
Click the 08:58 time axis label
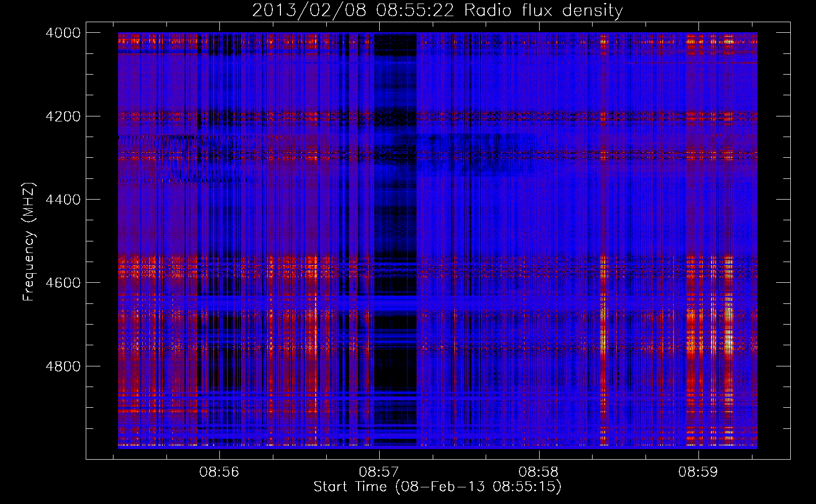tap(539, 472)
